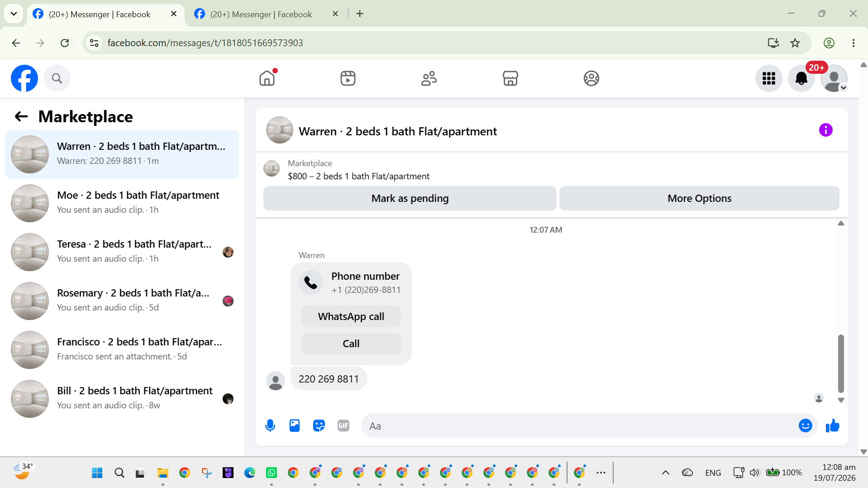868x488 pixels.
Task: Click the Mark as pending button
Action: [x=410, y=198]
